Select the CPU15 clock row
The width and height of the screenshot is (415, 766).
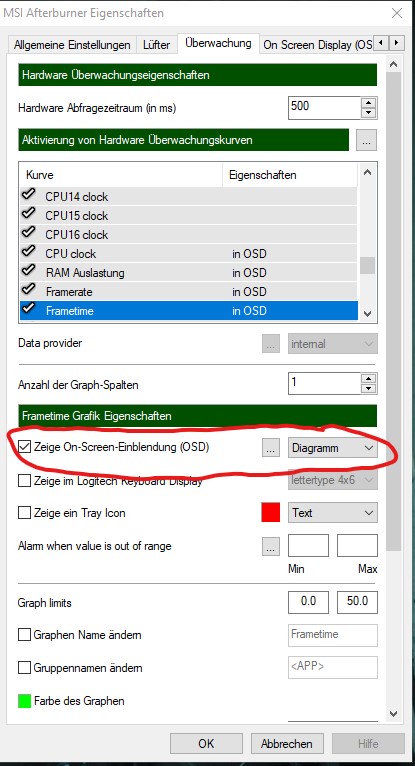pyautogui.click(x=188, y=215)
